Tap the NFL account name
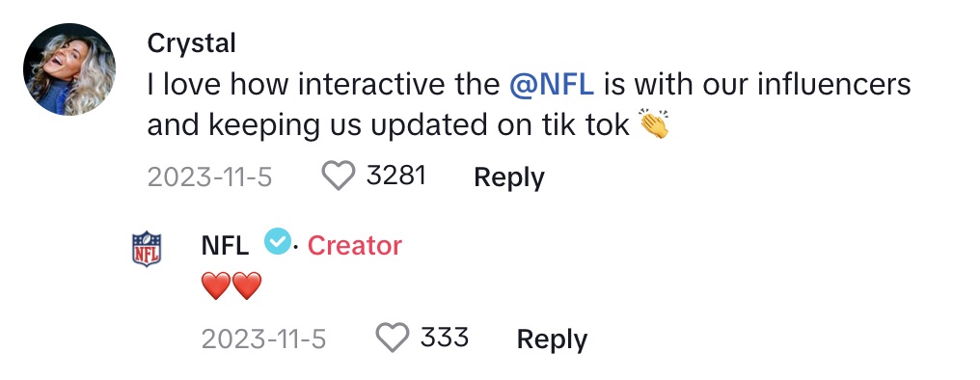The image size is (980, 380). [225, 246]
